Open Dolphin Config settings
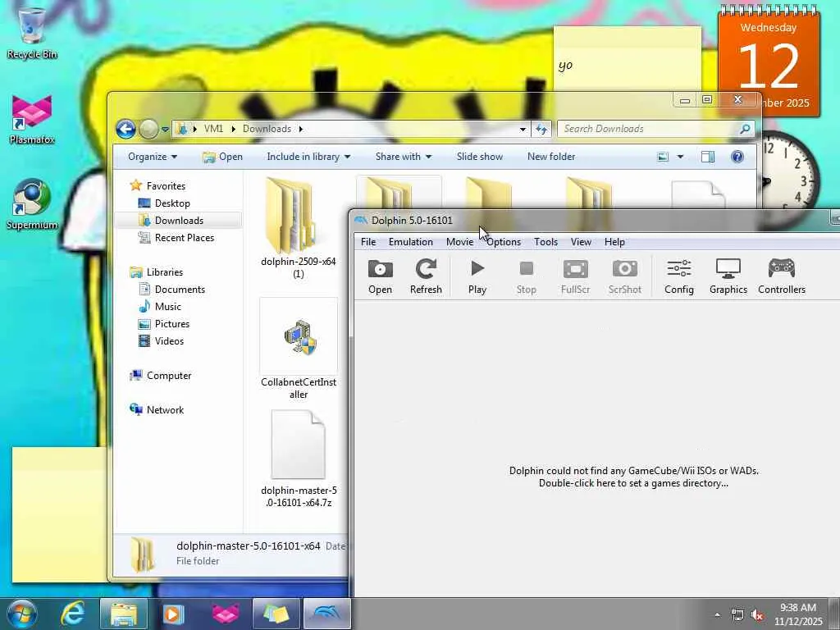The height and width of the screenshot is (630, 840). coord(678,276)
